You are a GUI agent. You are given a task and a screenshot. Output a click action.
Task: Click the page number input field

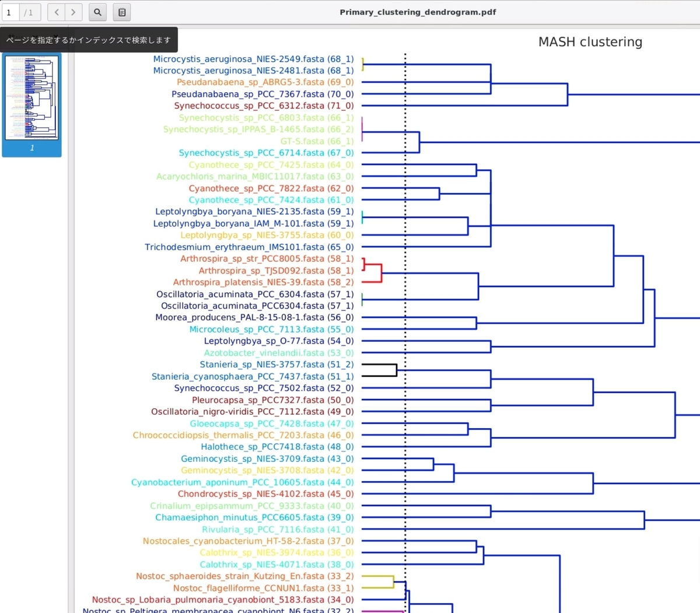[11, 12]
